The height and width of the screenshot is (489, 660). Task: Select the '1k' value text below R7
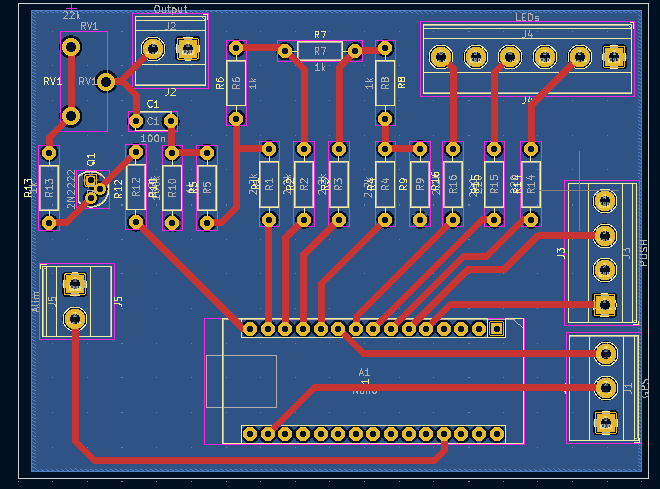pyautogui.click(x=320, y=67)
